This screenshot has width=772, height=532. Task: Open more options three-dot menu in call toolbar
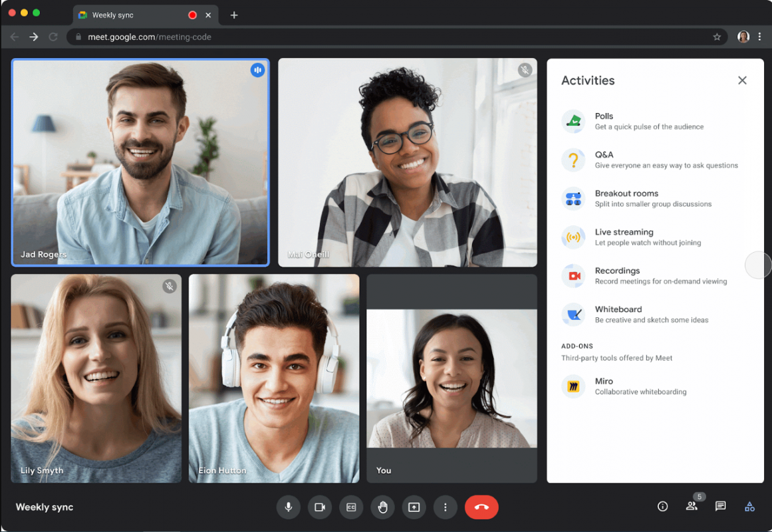(x=446, y=507)
